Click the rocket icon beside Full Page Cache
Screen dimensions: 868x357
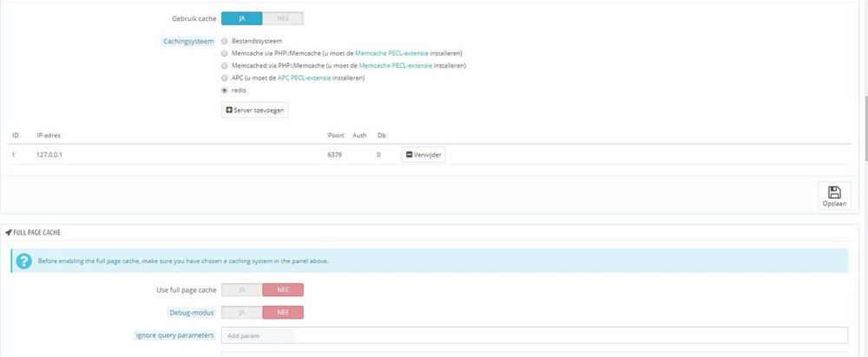click(x=10, y=233)
